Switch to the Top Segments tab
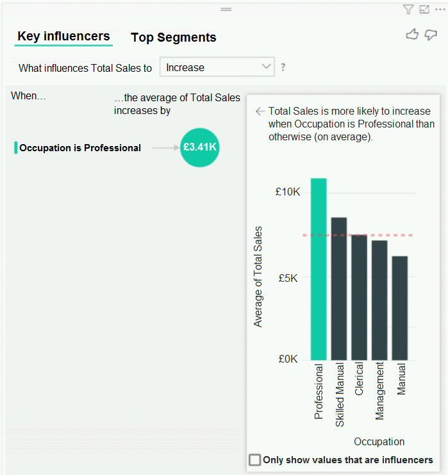Viewport: 448px width, 476px height. [174, 38]
